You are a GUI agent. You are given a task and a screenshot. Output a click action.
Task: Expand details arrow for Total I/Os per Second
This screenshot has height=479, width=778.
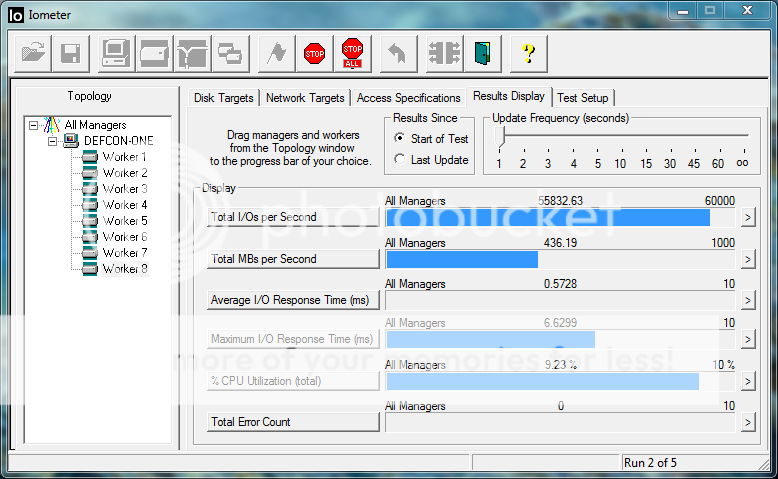pyautogui.click(x=746, y=218)
